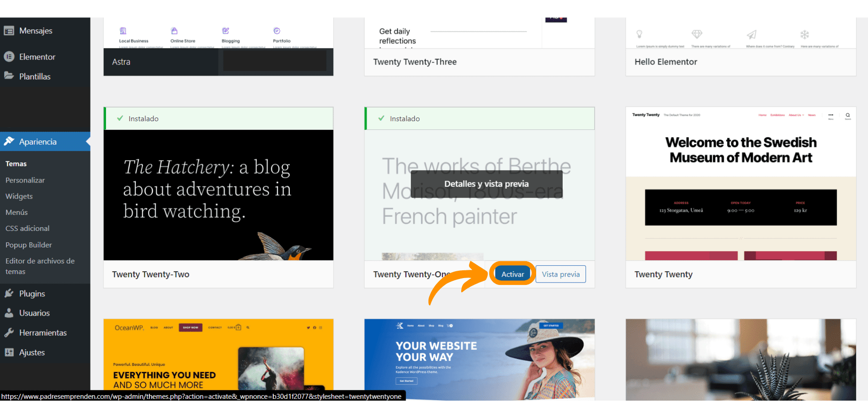Click the Herramientas wrench icon
This screenshot has height=418, width=868.
(x=9, y=332)
